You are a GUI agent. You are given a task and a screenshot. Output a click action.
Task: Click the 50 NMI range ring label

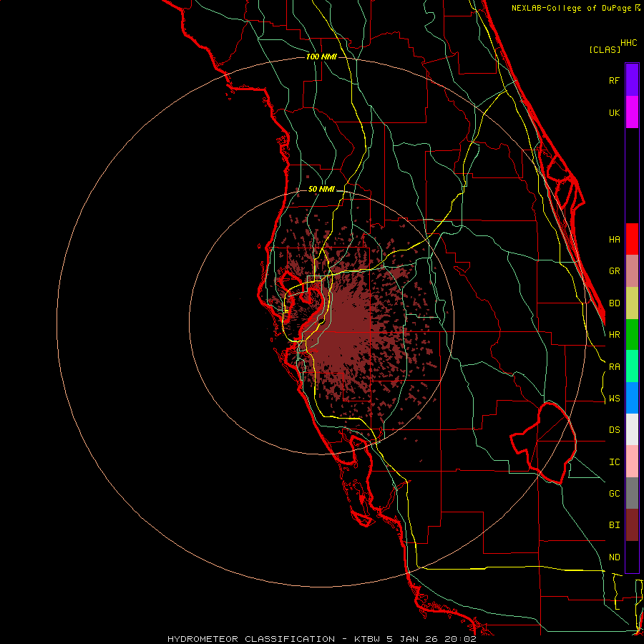point(321,190)
